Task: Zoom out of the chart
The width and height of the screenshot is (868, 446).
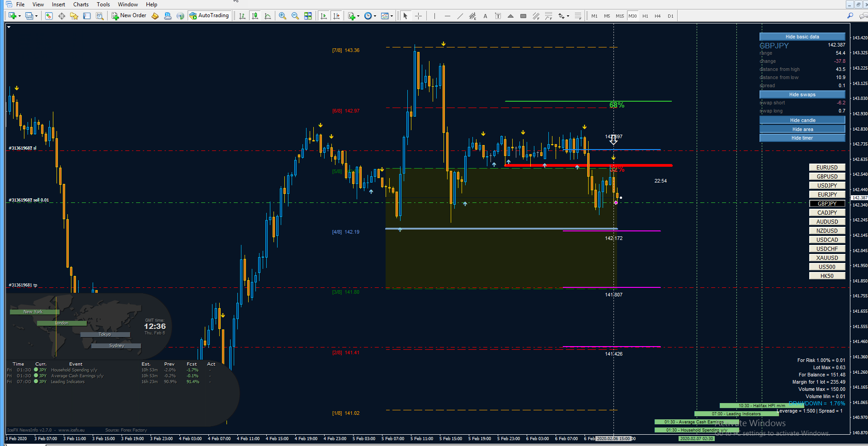Action: coord(295,16)
